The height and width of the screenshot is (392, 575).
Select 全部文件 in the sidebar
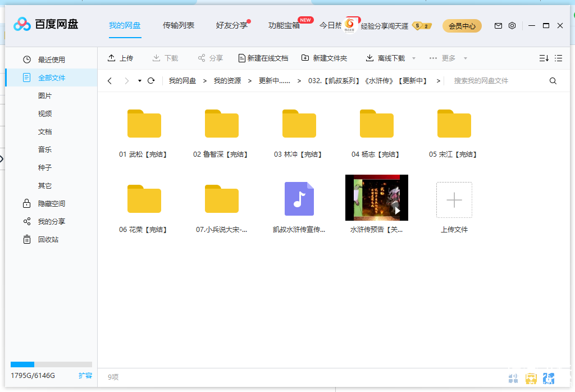pyautogui.click(x=51, y=78)
